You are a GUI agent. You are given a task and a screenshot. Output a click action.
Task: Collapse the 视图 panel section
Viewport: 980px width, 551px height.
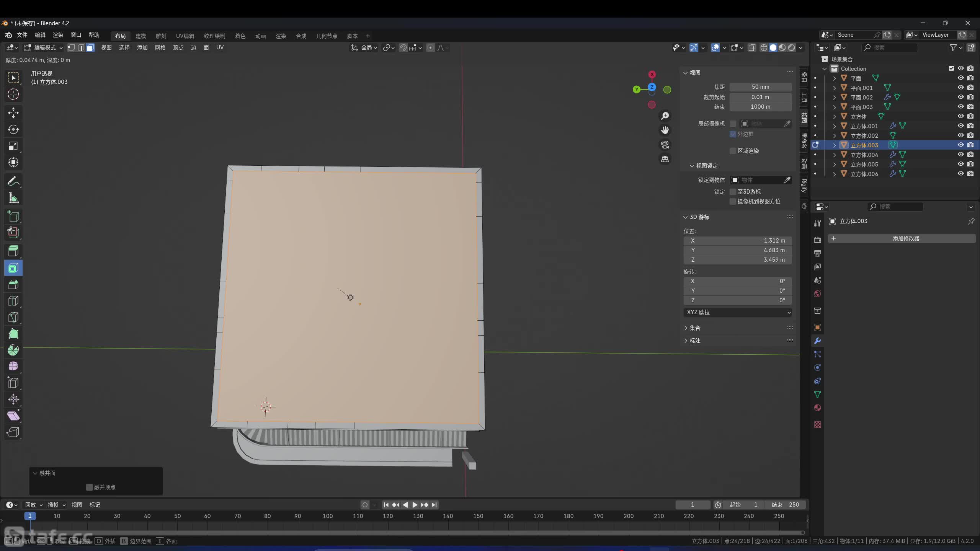click(x=685, y=73)
